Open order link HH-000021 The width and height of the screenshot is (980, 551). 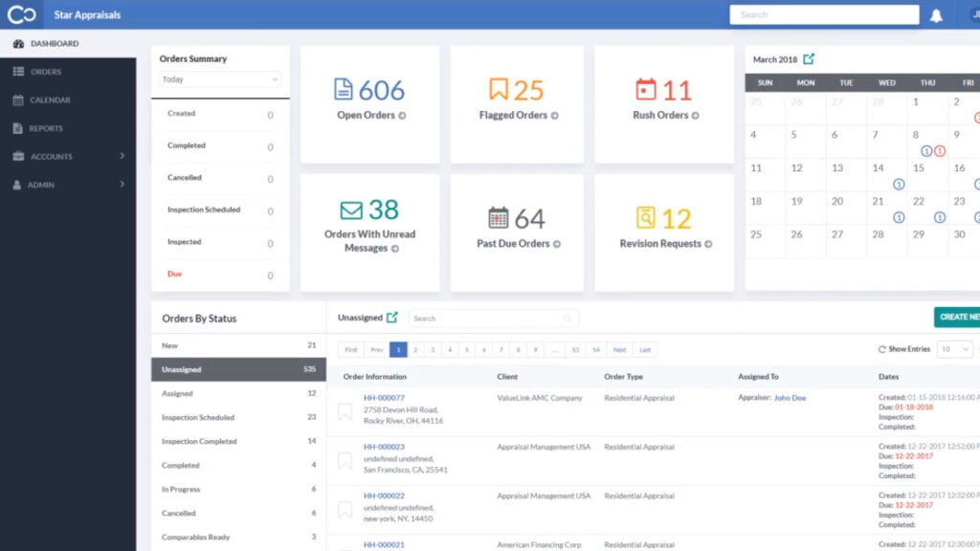pyautogui.click(x=384, y=544)
